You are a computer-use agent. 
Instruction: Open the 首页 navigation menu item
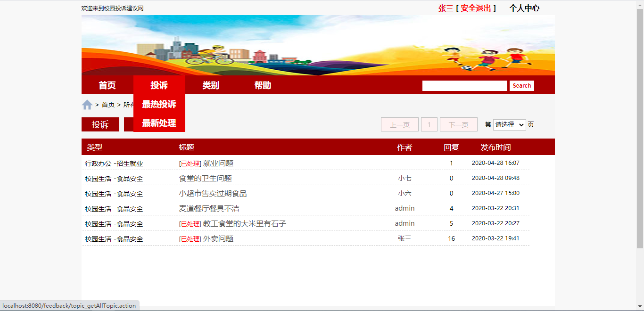coord(107,85)
